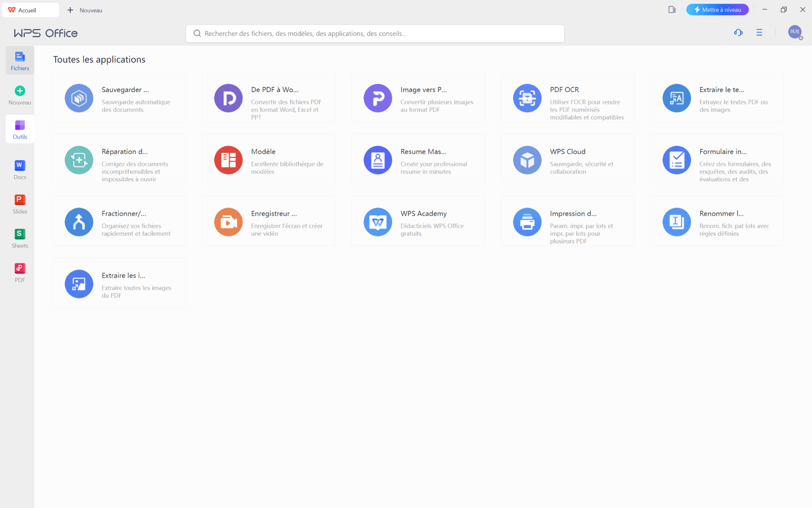The height and width of the screenshot is (508, 812).
Task: Open WPS Cloud application
Action: click(527, 160)
